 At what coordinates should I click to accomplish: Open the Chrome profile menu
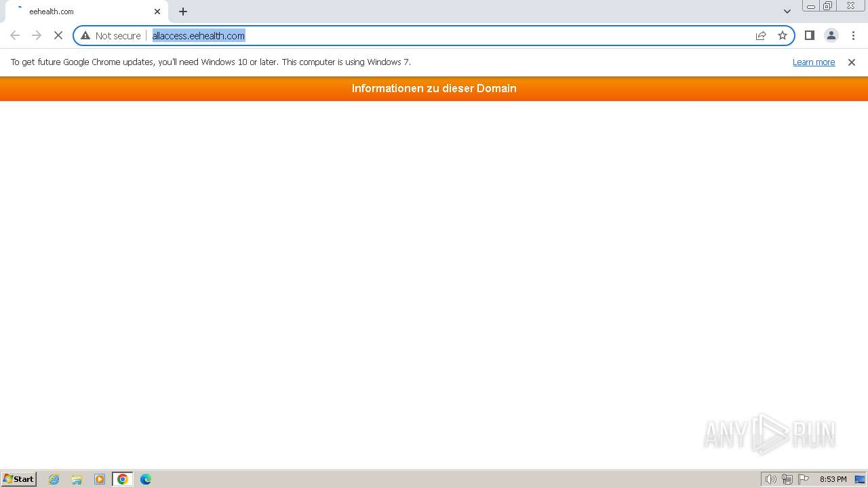[831, 35]
